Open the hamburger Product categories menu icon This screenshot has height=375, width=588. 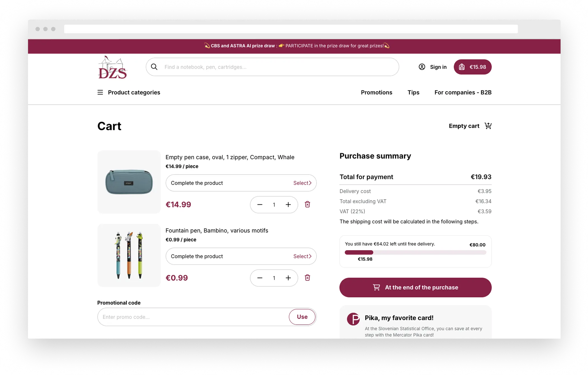point(100,92)
